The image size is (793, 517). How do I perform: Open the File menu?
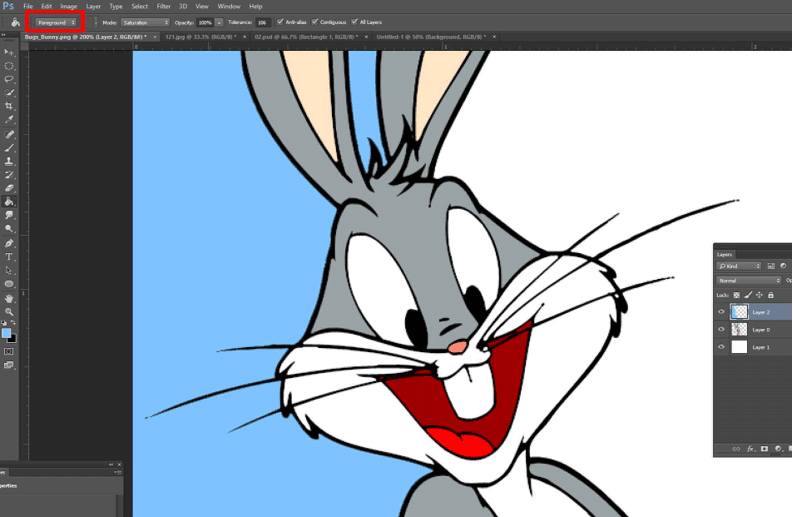pyautogui.click(x=28, y=7)
